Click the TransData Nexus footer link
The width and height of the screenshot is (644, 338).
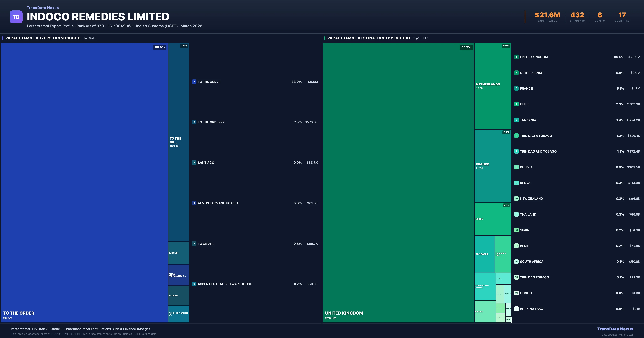615,329
